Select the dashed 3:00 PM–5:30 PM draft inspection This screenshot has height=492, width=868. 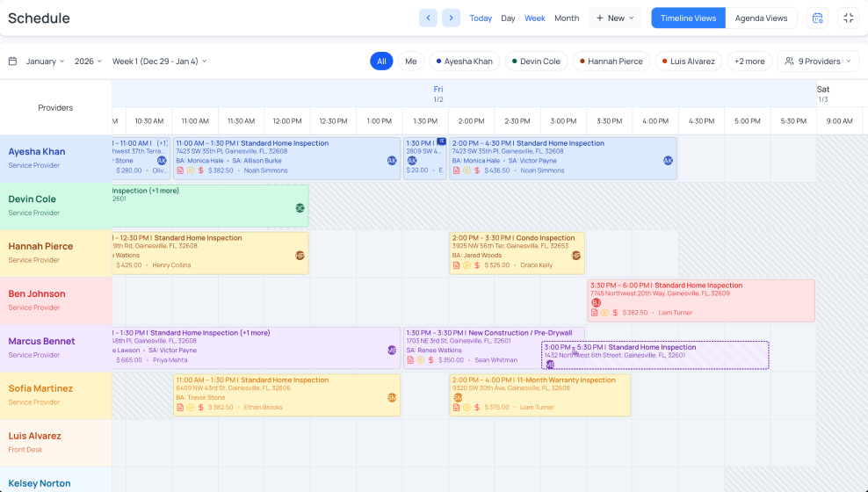click(655, 355)
